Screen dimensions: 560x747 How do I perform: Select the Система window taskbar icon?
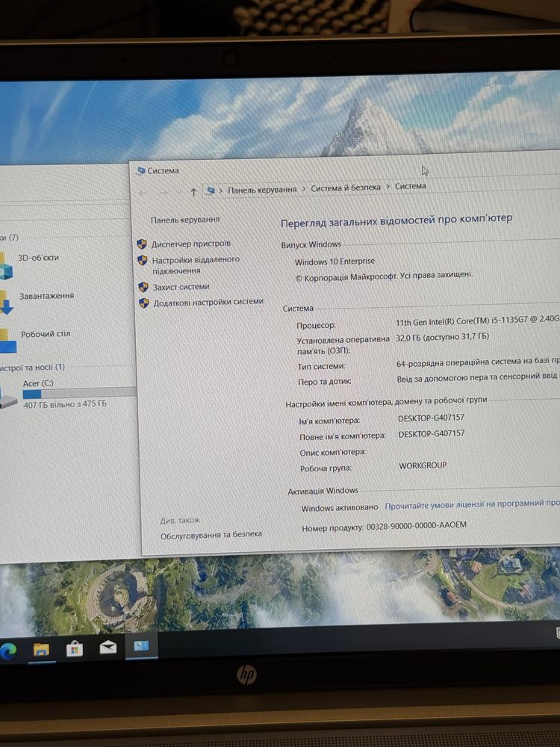(141, 646)
